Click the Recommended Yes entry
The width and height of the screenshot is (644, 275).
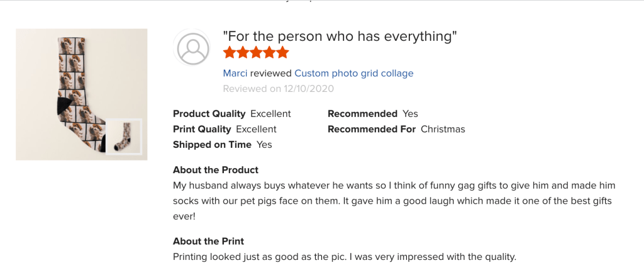pyautogui.click(x=372, y=114)
